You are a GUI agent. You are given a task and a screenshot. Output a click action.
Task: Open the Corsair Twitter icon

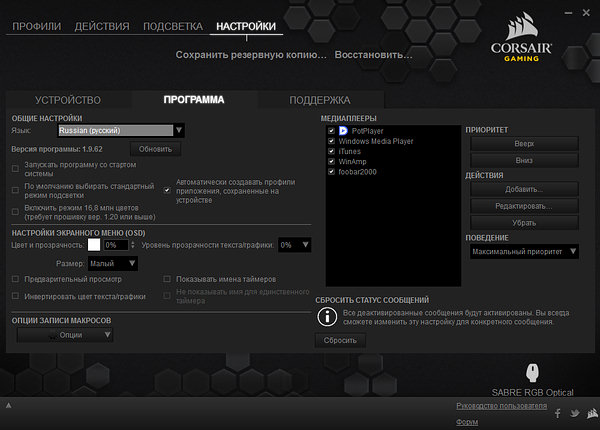(x=573, y=413)
